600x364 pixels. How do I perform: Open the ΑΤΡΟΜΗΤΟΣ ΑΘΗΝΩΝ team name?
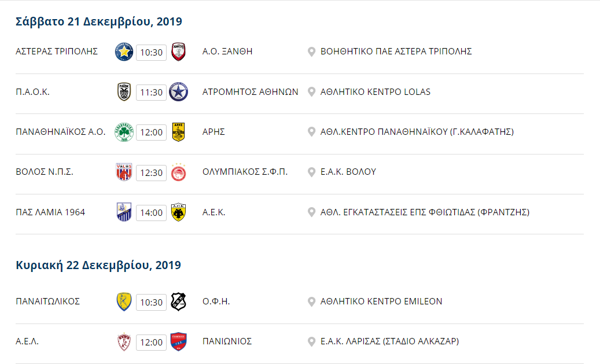251,92
